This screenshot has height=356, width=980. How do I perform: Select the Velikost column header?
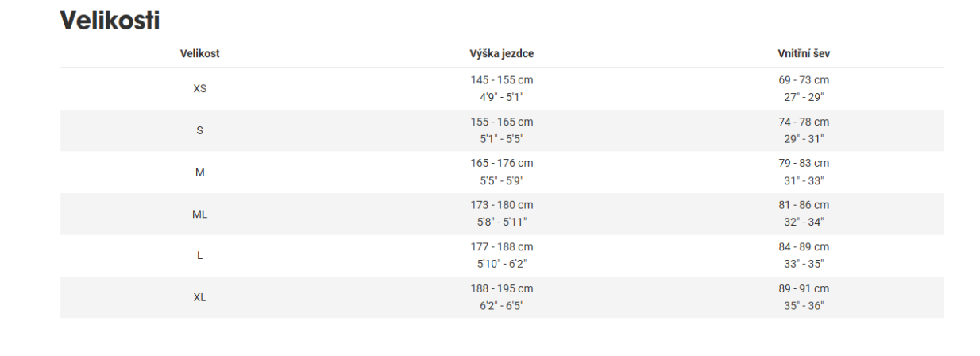point(199,54)
